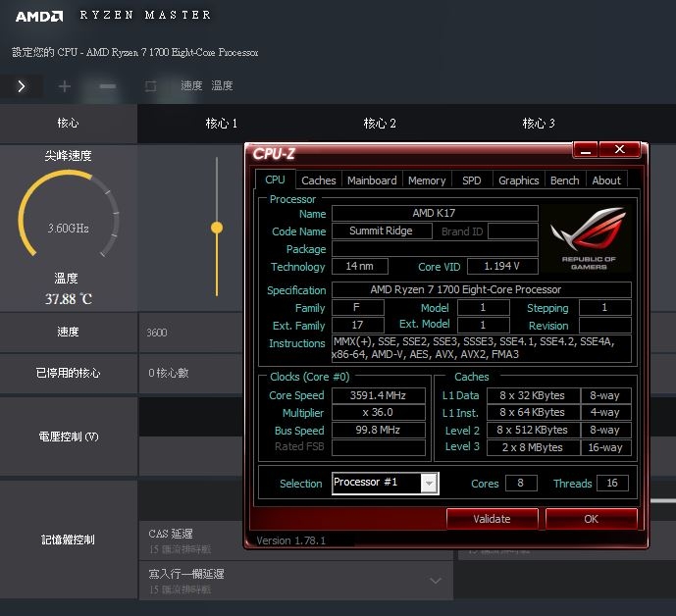Click the Level 3 2 x 8 MBytes value

tap(533, 447)
